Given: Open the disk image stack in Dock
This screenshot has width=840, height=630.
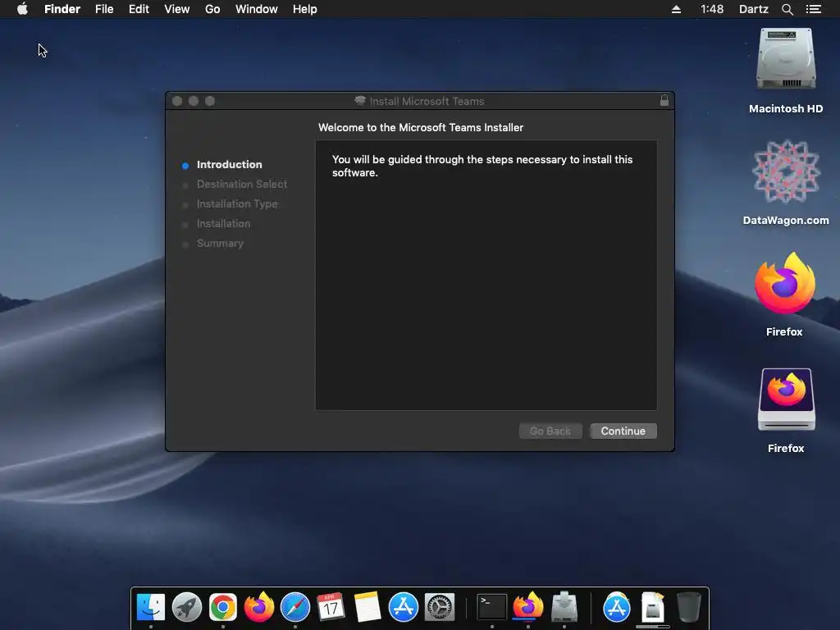Looking at the screenshot, I should click(652, 607).
